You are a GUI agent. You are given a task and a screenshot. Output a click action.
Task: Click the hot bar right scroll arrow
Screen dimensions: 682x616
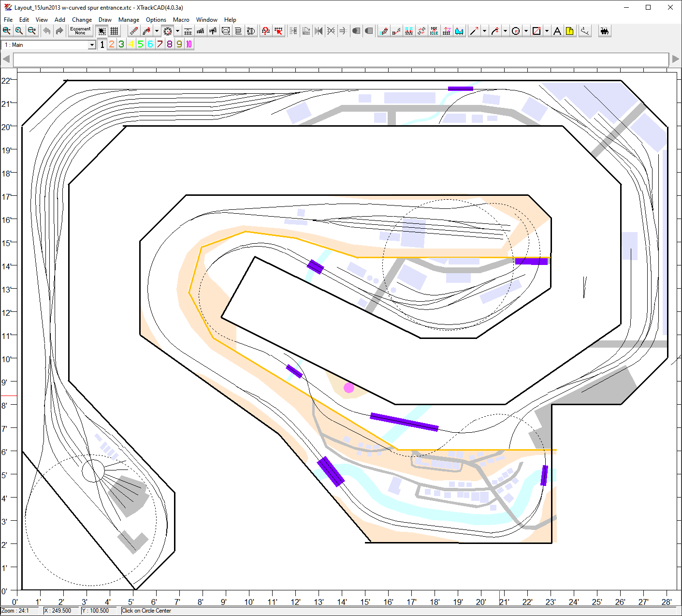[675, 59]
